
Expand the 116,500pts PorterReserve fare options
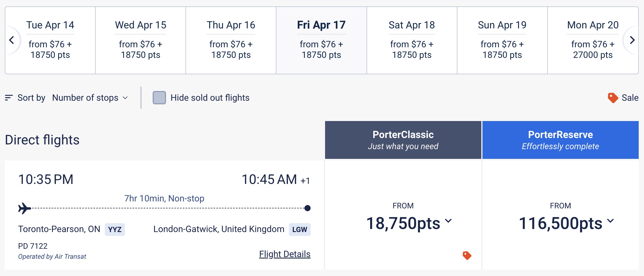[x=610, y=221]
